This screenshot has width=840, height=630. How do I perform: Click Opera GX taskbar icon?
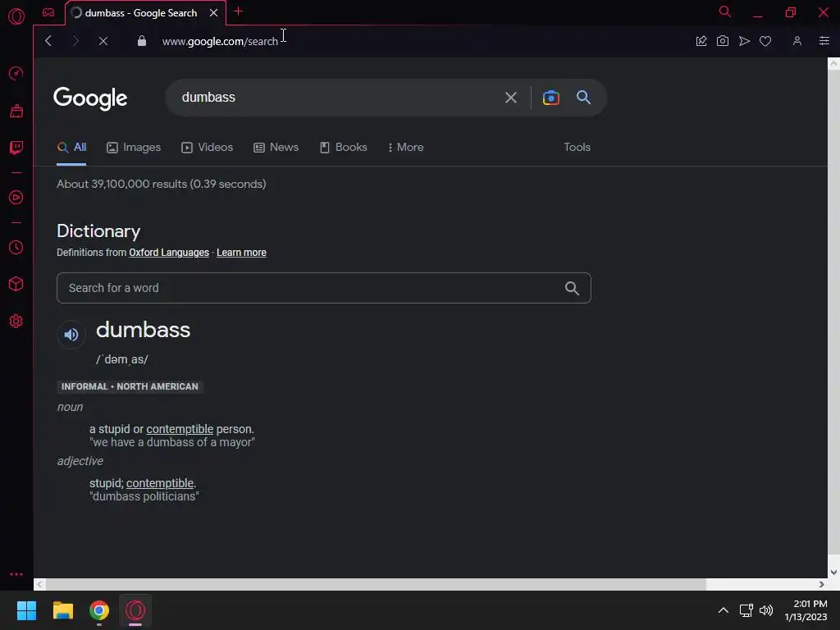135,610
